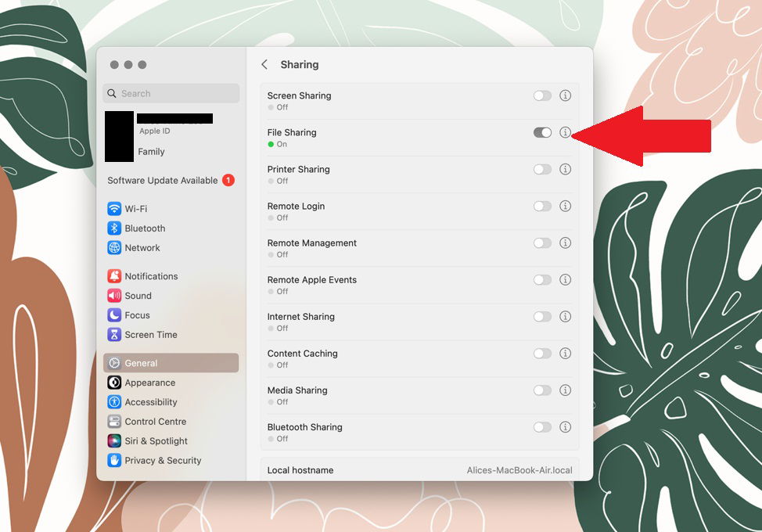762x532 pixels.
Task: Select Focus in the sidebar
Action: pyautogui.click(x=136, y=315)
